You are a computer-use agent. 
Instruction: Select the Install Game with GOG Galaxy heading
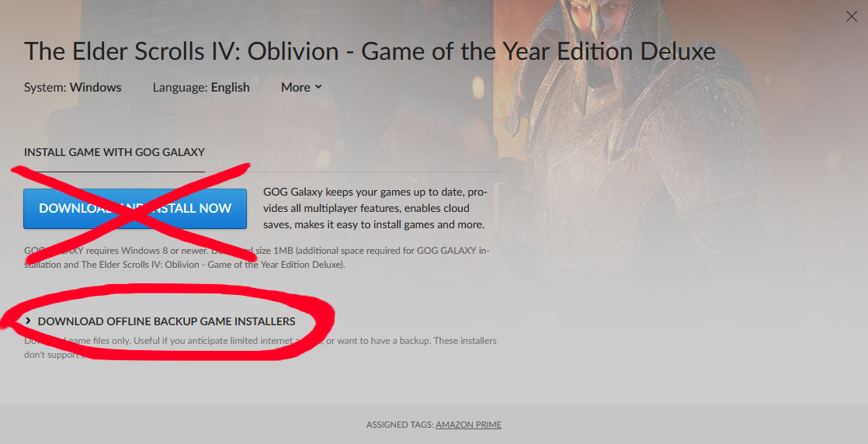click(115, 151)
